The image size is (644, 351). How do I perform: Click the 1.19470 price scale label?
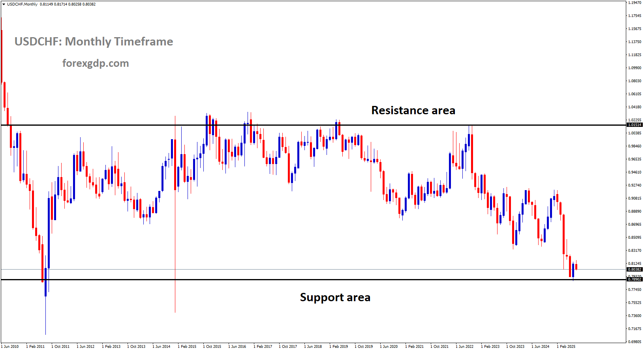pos(635,3)
